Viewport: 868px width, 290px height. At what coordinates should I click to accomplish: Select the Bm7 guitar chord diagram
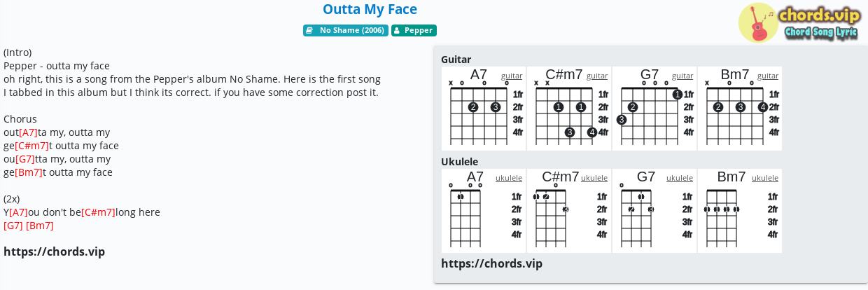pyautogui.click(x=740, y=109)
